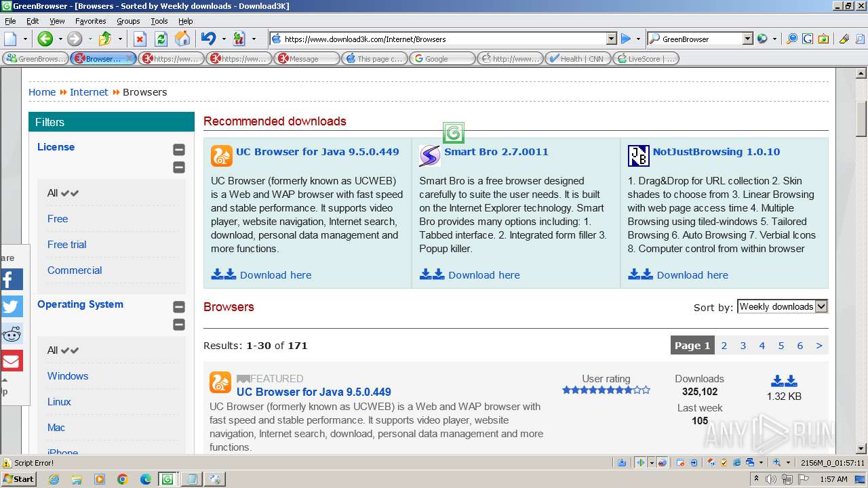Viewport: 868px width, 488px height.
Task: Open the search box dropdown arrow
Action: [x=747, y=39]
